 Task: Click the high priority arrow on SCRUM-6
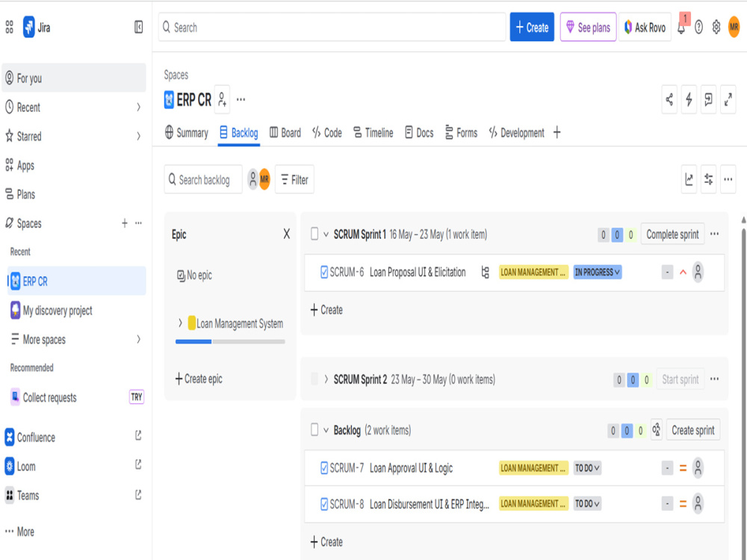(x=683, y=273)
